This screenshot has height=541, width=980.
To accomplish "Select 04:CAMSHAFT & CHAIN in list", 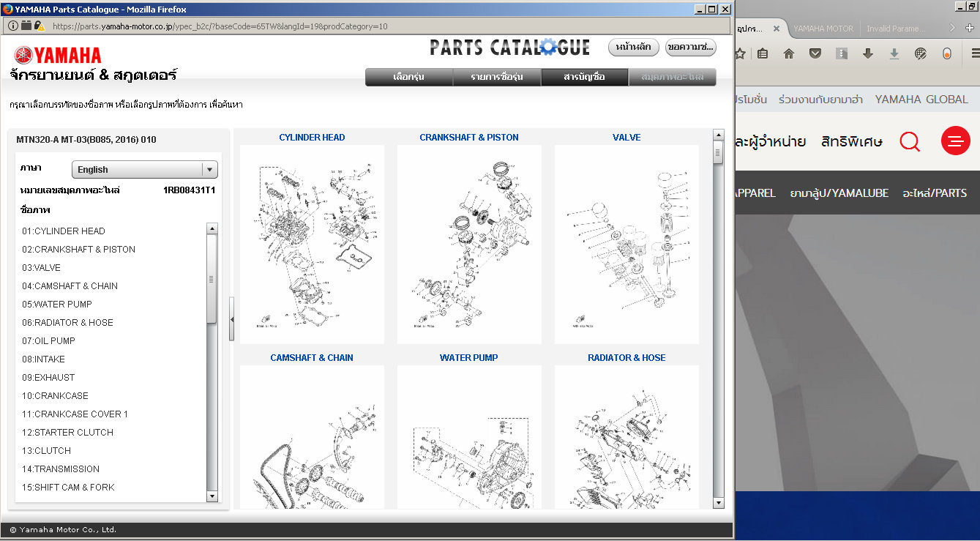I will [x=113, y=286].
